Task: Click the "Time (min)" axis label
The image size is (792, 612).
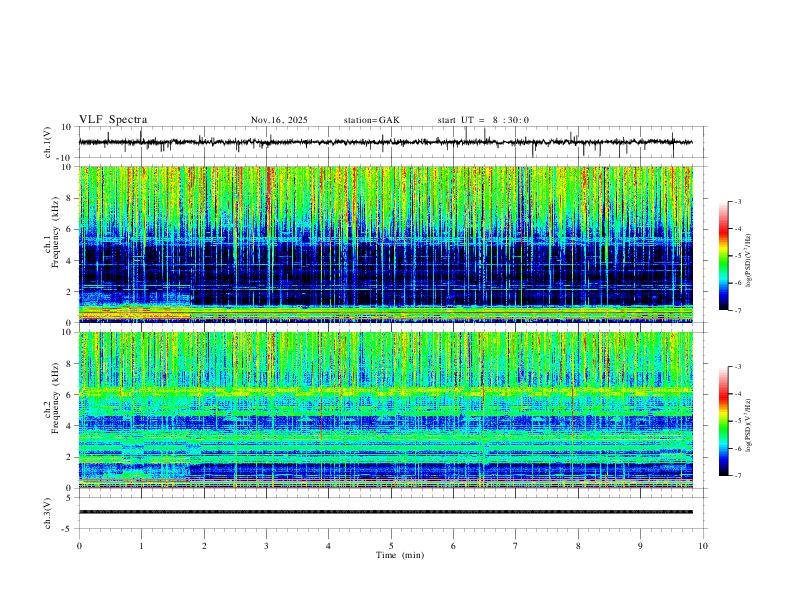Action: coord(400,555)
